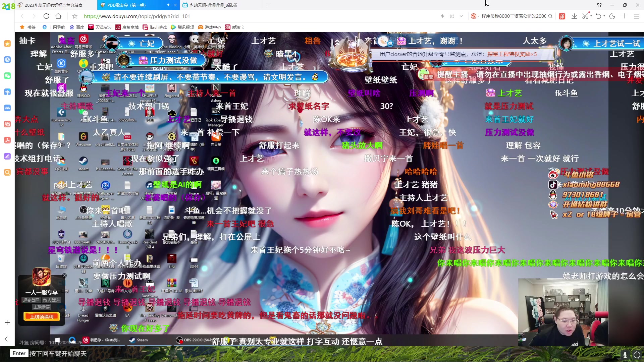
Task: Click the browser forward arrow
Action: point(34,16)
